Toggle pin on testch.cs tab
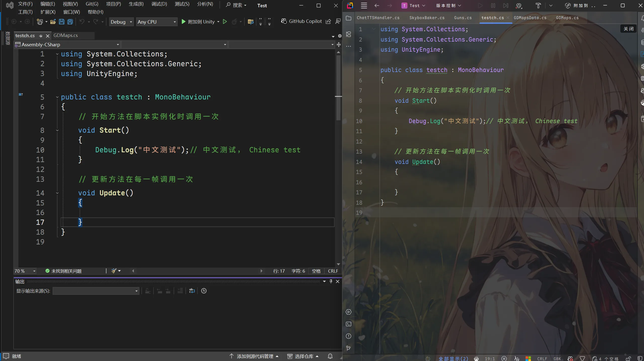This screenshot has height=361, width=644. tap(41, 36)
